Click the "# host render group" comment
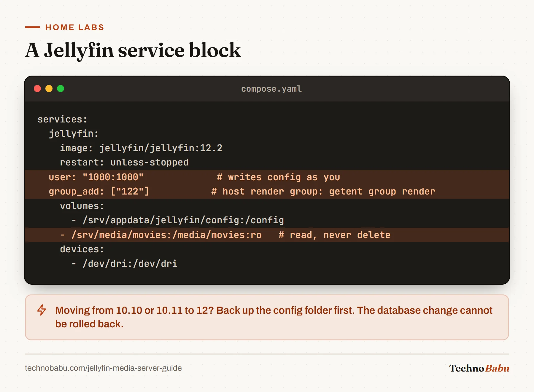Screen dimensions: 534x392 [323, 191]
